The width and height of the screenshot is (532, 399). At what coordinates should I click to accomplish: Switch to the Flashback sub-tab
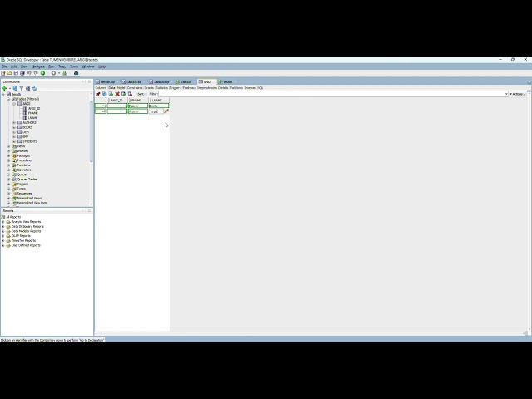tap(190, 88)
